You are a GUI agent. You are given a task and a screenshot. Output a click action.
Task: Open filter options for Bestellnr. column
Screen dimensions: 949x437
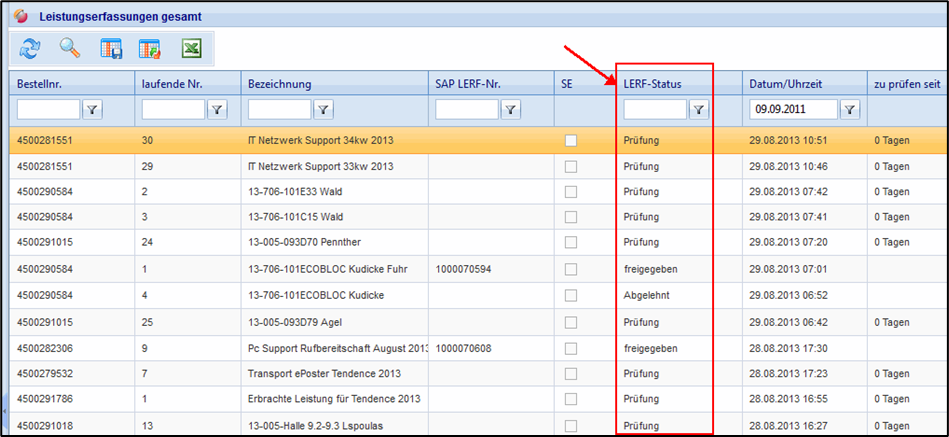92,109
